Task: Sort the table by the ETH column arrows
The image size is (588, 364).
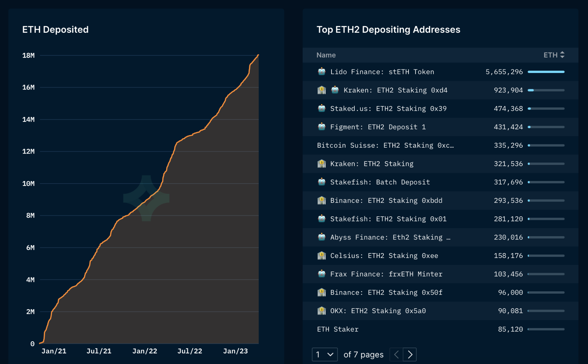Action: pos(562,55)
